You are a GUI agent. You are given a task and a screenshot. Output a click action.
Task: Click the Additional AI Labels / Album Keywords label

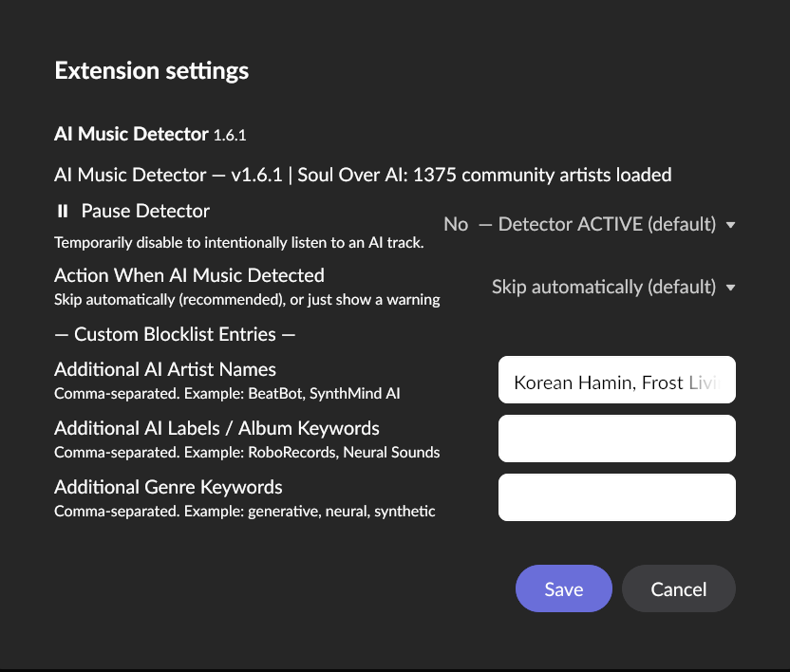[216, 428]
